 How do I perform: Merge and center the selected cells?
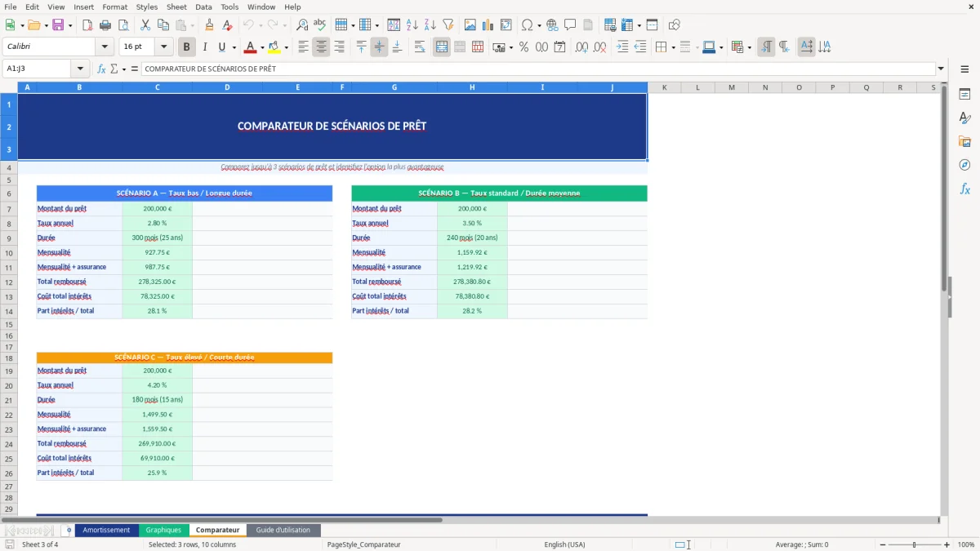[441, 47]
